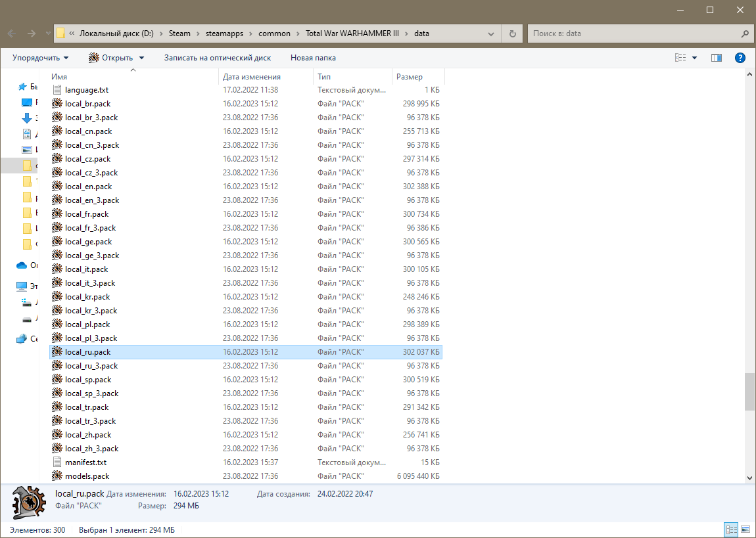The image size is (756, 538).
Task: Navigate to Steam folder breadcrumb
Action: click(x=179, y=34)
